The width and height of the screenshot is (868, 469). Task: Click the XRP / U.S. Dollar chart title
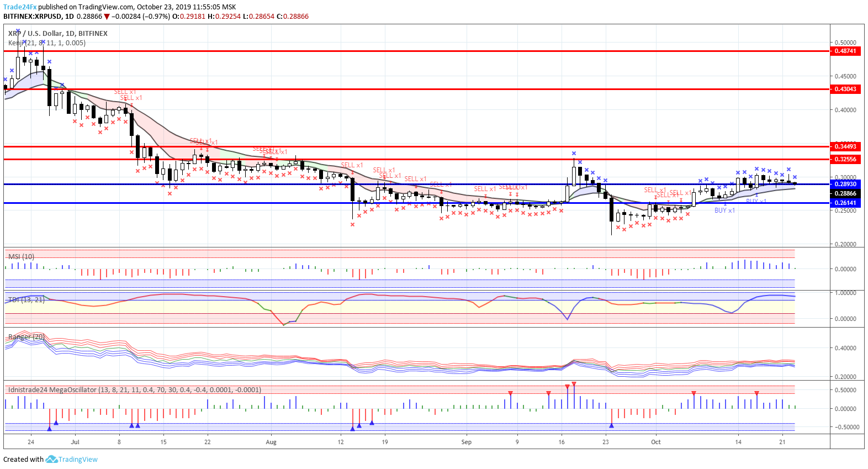(58, 33)
